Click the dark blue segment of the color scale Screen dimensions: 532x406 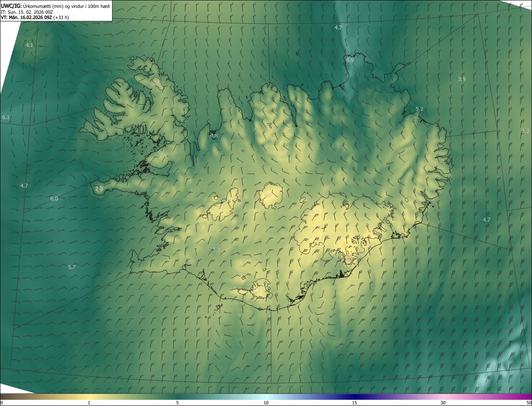click(355, 396)
